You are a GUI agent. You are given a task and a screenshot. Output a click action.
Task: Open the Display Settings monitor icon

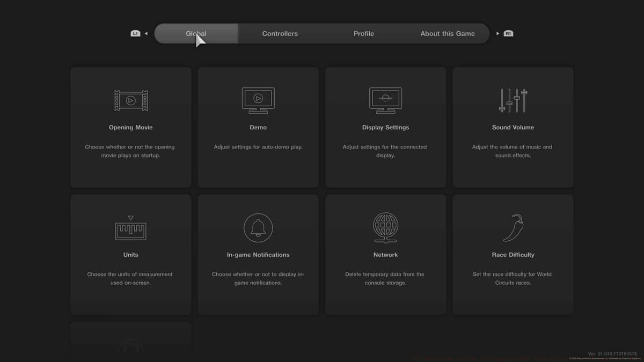point(385,100)
